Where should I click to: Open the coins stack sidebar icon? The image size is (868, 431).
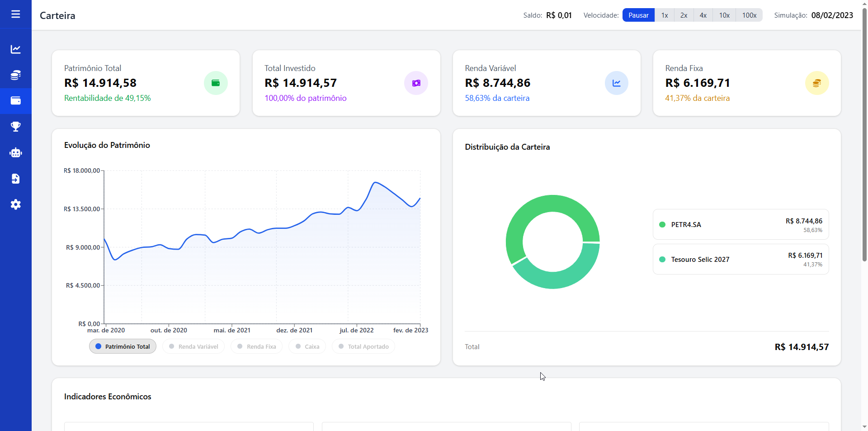(15, 75)
